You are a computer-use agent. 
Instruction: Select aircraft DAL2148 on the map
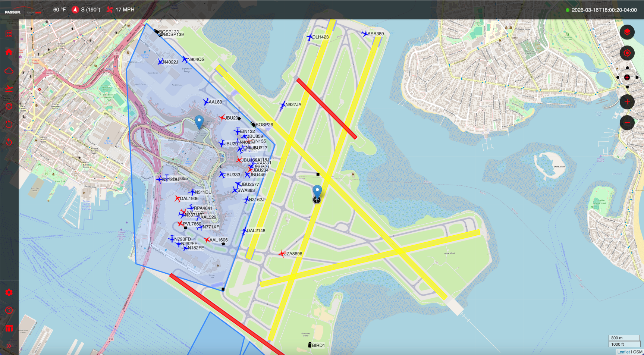click(x=244, y=231)
